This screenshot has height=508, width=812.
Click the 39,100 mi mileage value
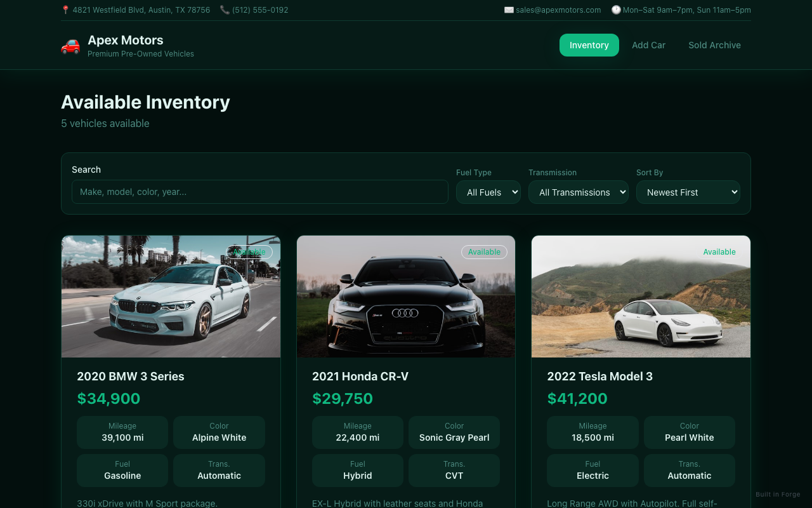coord(122,438)
